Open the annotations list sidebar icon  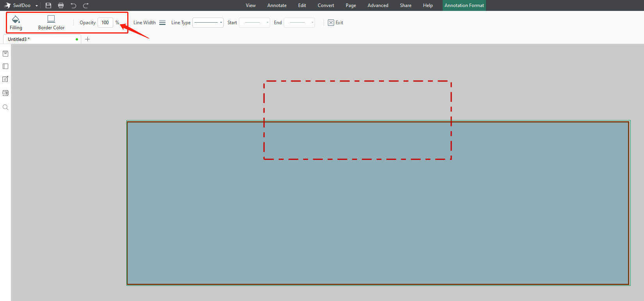[x=5, y=79]
